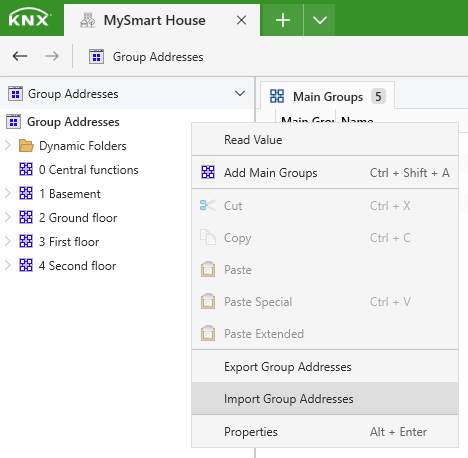Viewport: 468px width, 458px height.
Task: Click the Dynamic Folders folder icon
Action: coord(26,146)
